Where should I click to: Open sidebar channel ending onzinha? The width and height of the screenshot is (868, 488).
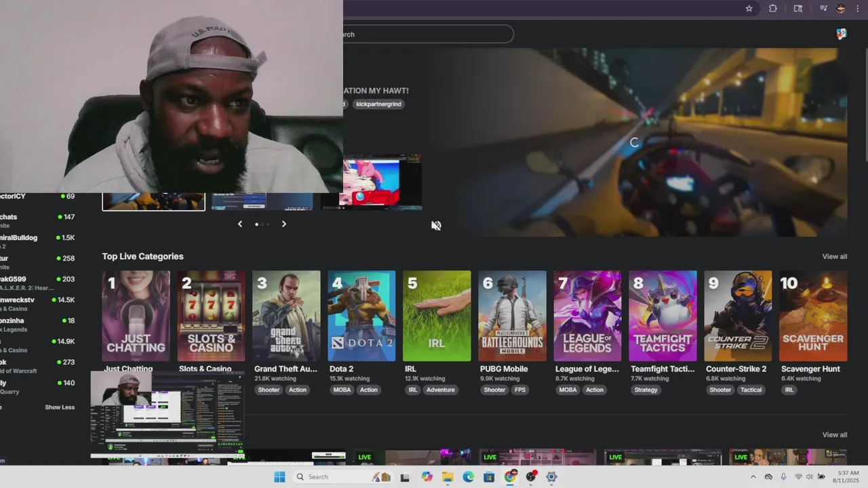click(37, 325)
